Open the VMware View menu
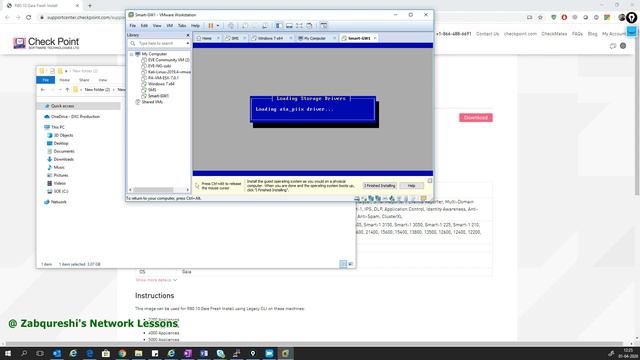 click(157, 26)
